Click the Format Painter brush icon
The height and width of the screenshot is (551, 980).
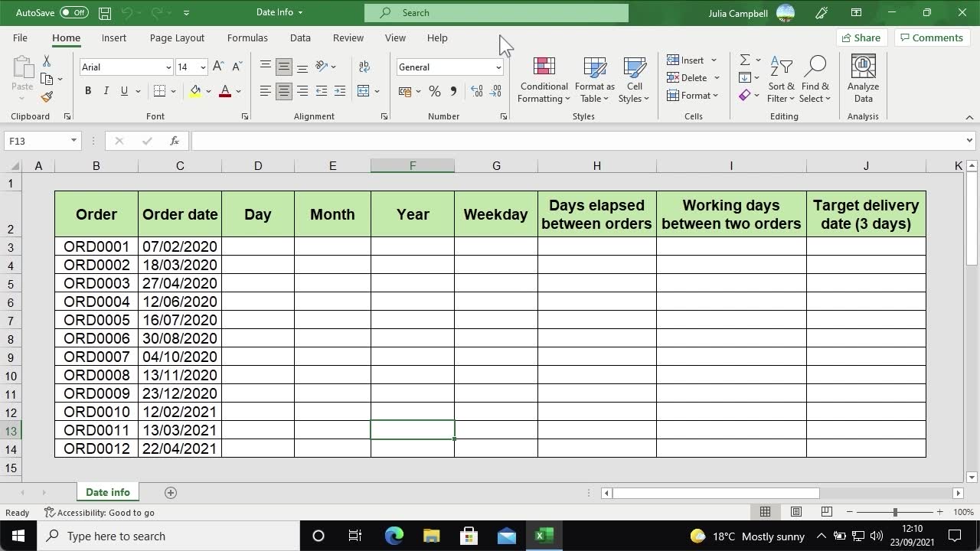47,97
